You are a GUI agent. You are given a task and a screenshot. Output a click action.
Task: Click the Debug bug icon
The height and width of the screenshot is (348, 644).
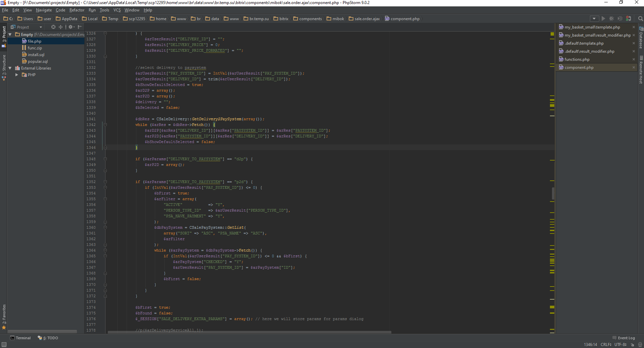click(x=611, y=18)
